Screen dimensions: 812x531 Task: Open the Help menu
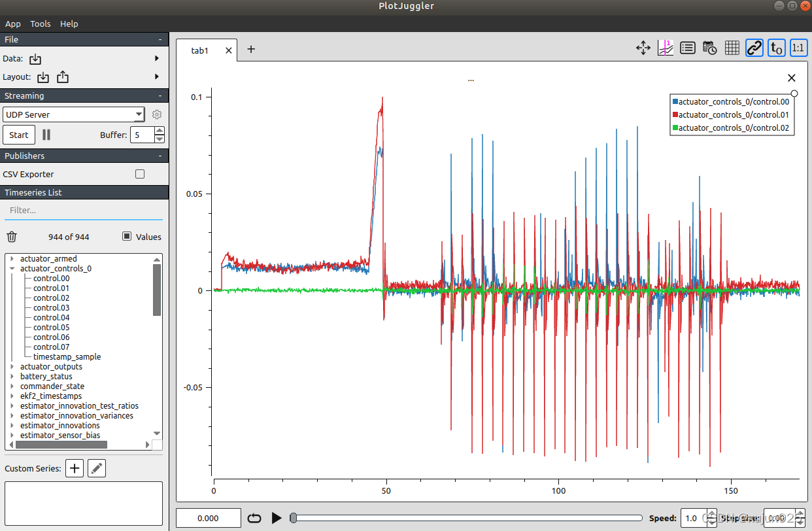[x=69, y=24]
